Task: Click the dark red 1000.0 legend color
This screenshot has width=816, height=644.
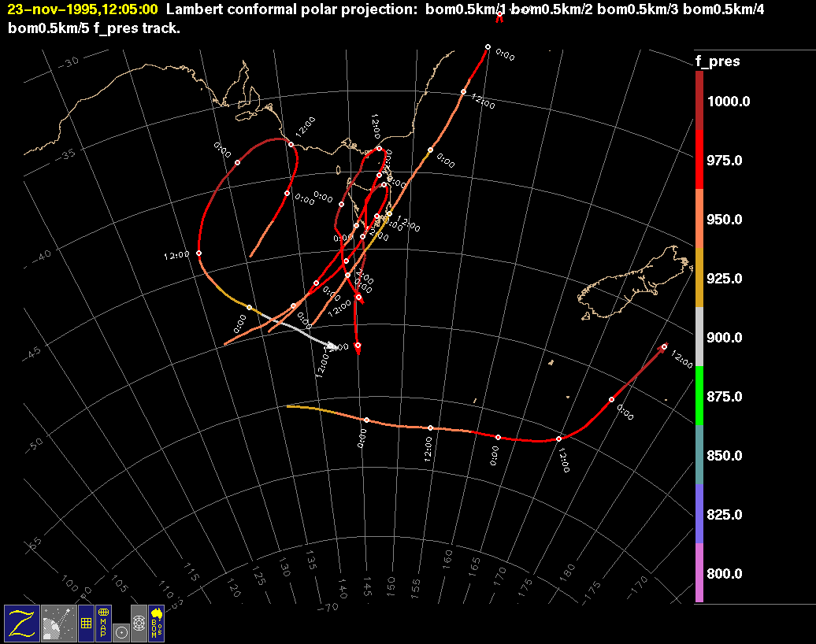Action: click(699, 101)
